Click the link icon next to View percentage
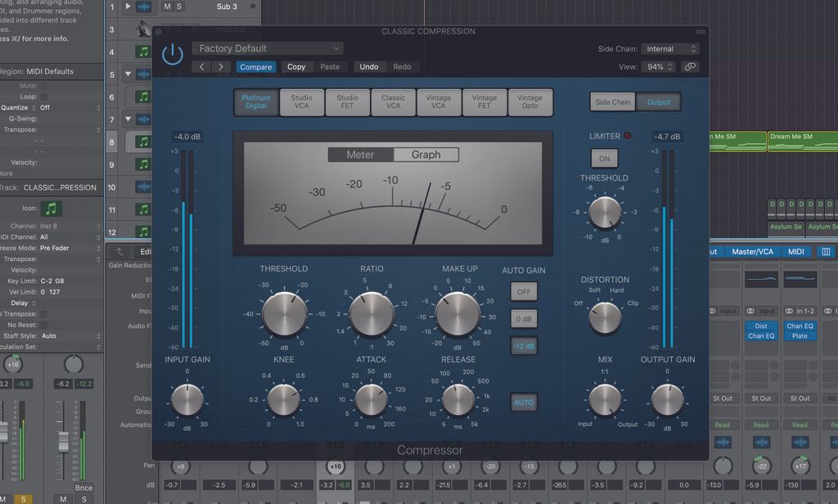Screen dimensions: 838x504 pyautogui.click(x=689, y=66)
